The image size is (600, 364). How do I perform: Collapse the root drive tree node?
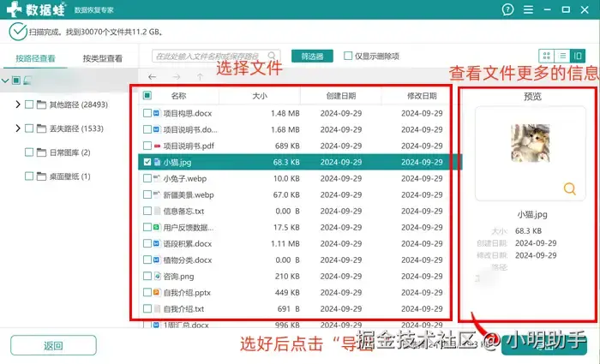pyautogui.click(x=5, y=81)
